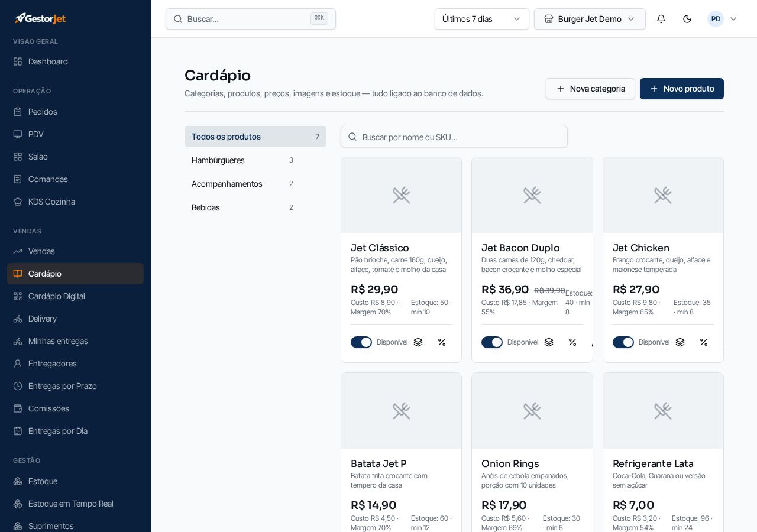
Task: Toggle dark mode with the moon icon
Action: pos(687,19)
